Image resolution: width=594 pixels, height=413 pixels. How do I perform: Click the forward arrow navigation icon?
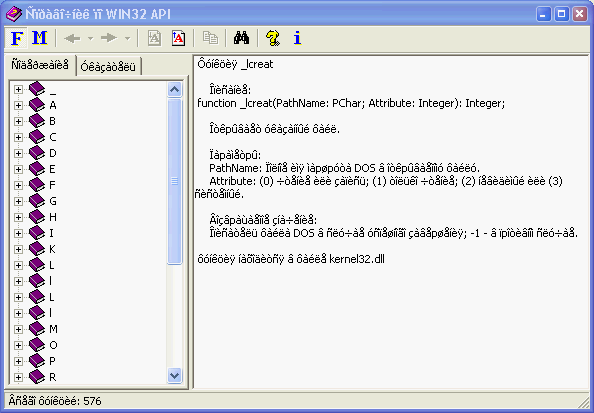109,38
